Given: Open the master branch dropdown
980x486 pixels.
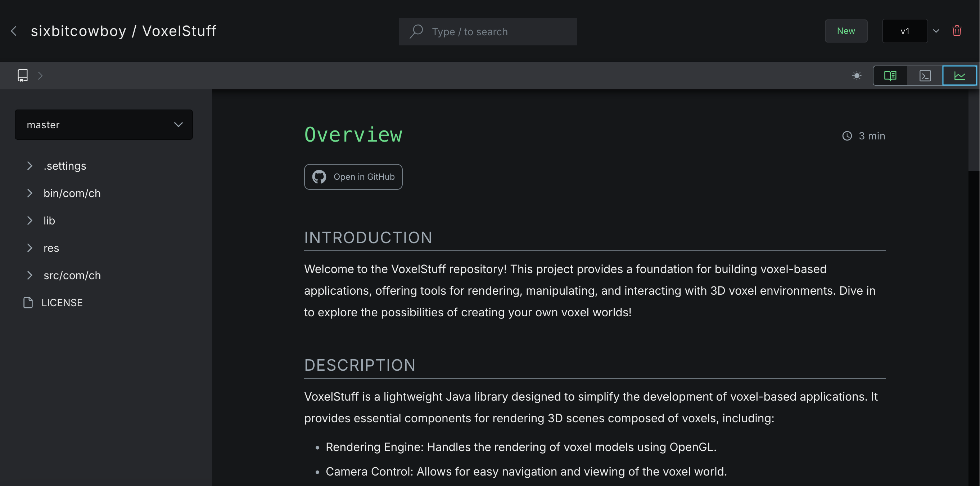Looking at the screenshot, I should (x=104, y=125).
